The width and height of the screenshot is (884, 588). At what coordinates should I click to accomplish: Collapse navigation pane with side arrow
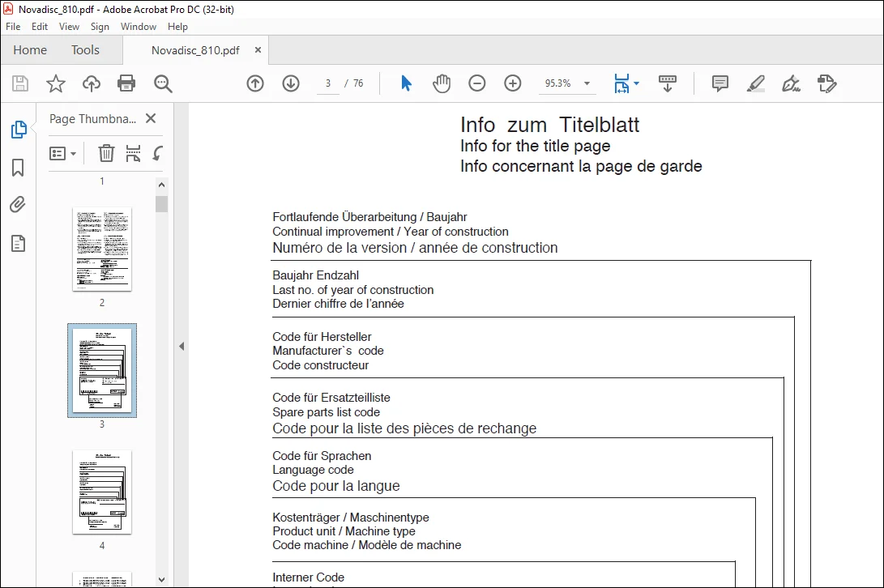click(x=181, y=346)
